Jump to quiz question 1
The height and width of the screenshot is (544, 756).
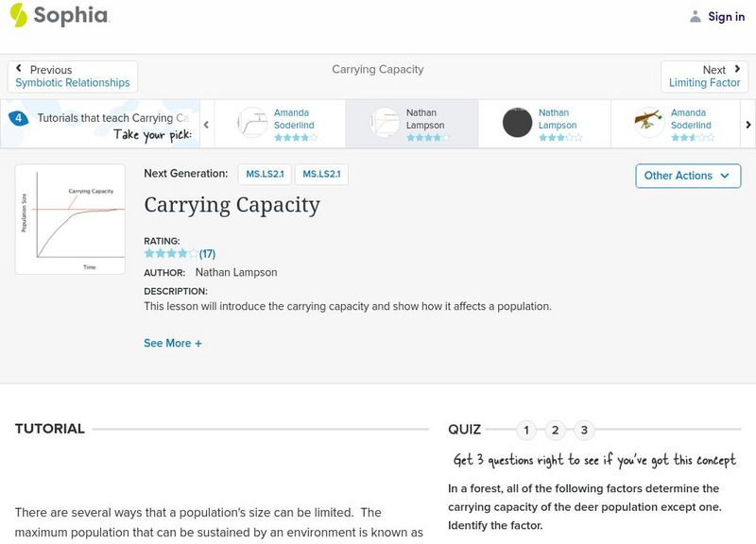pyautogui.click(x=526, y=430)
